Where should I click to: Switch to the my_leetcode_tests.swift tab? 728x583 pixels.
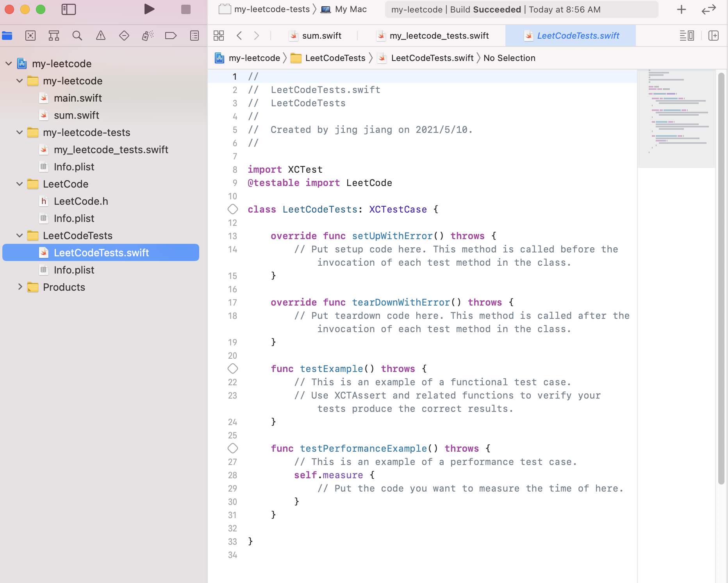tap(432, 36)
